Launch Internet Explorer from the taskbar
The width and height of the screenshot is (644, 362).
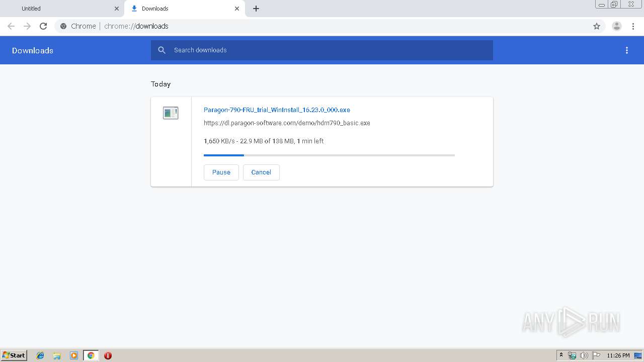[x=40, y=355]
